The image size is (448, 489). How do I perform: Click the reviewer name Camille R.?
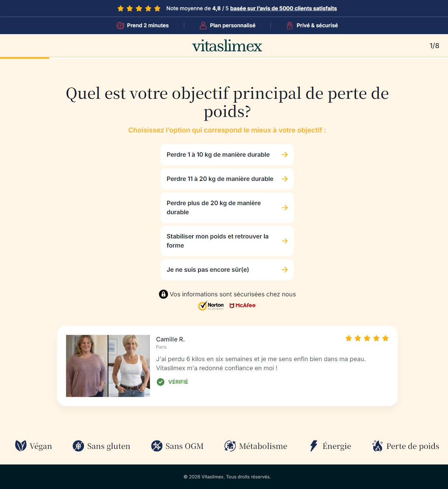170,339
